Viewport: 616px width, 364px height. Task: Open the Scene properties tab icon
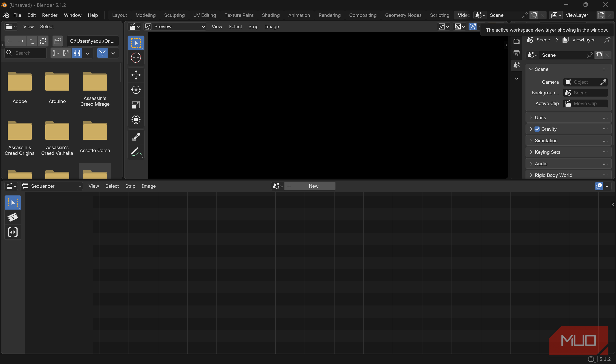(516, 65)
